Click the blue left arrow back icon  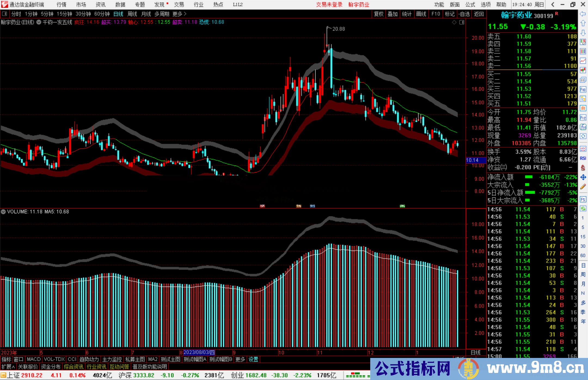tap(583, 14)
